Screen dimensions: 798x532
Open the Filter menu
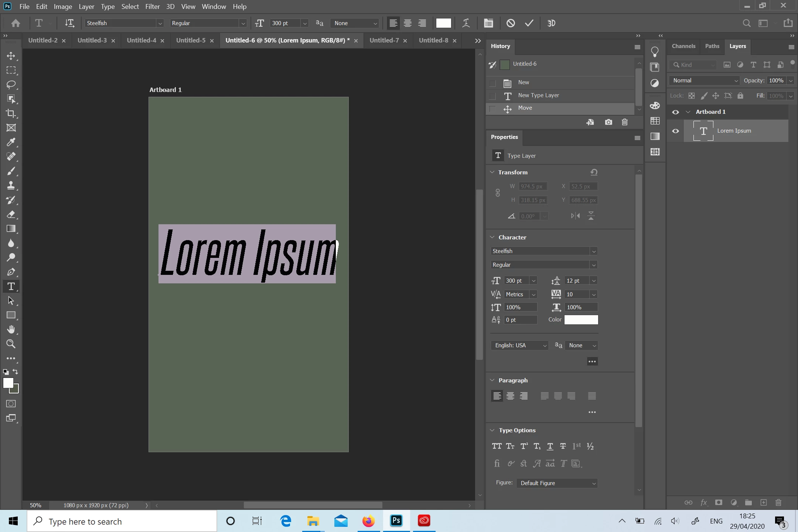point(152,7)
